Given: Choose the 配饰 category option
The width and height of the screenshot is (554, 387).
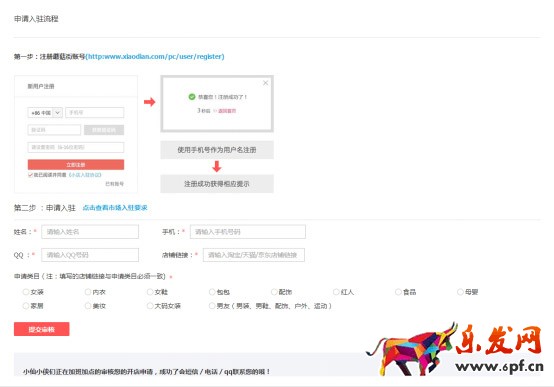Looking at the screenshot, I should point(274,292).
